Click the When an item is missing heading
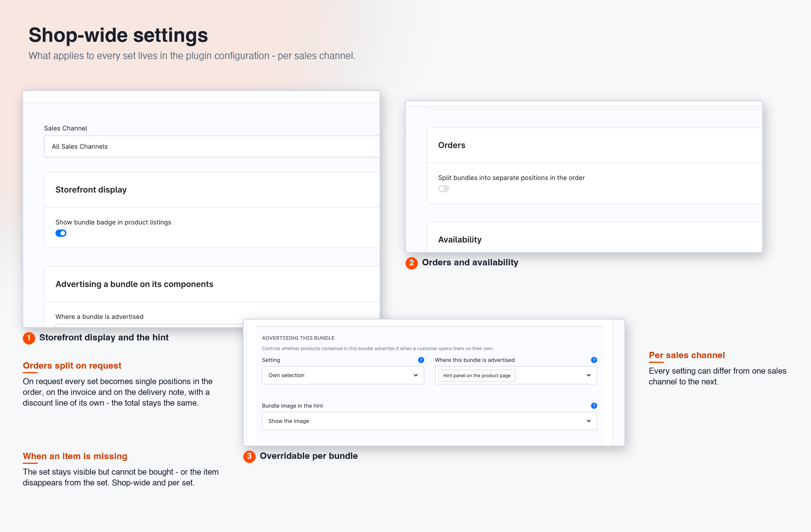811x532 pixels. 75,456
